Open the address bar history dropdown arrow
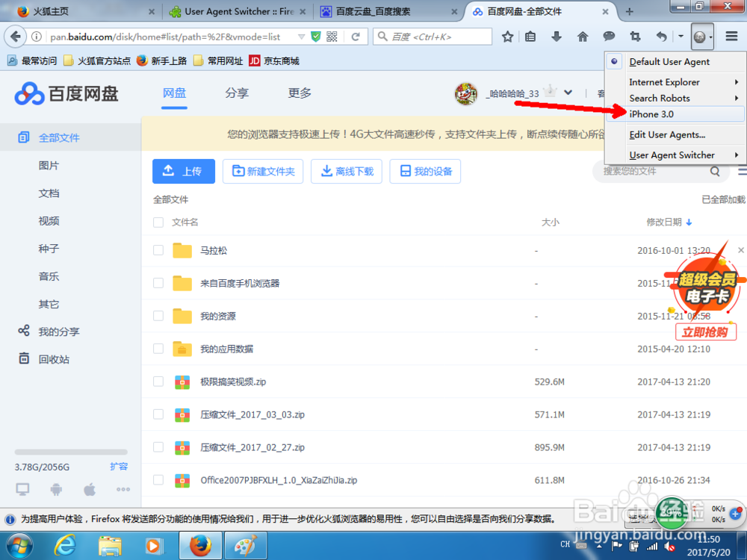This screenshot has height=560, width=747. click(302, 35)
